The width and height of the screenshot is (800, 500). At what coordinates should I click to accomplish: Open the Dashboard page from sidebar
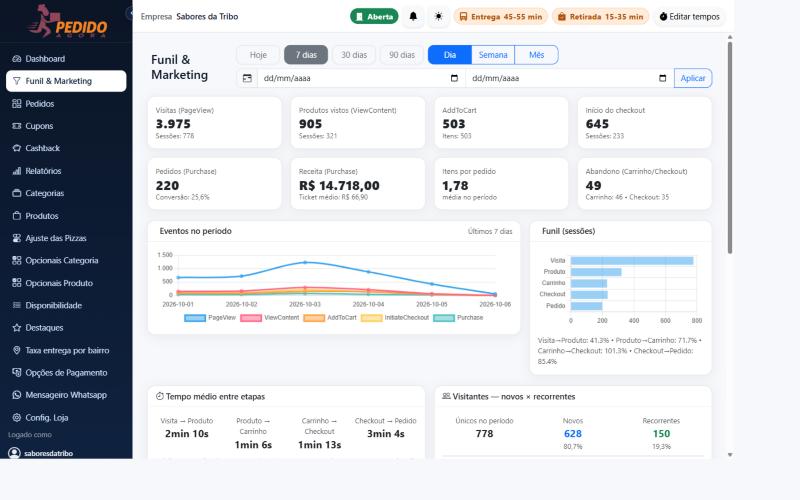66,59
